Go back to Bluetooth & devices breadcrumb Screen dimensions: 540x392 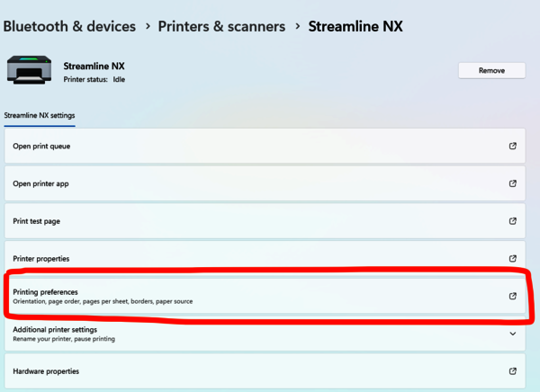pyautogui.click(x=71, y=26)
